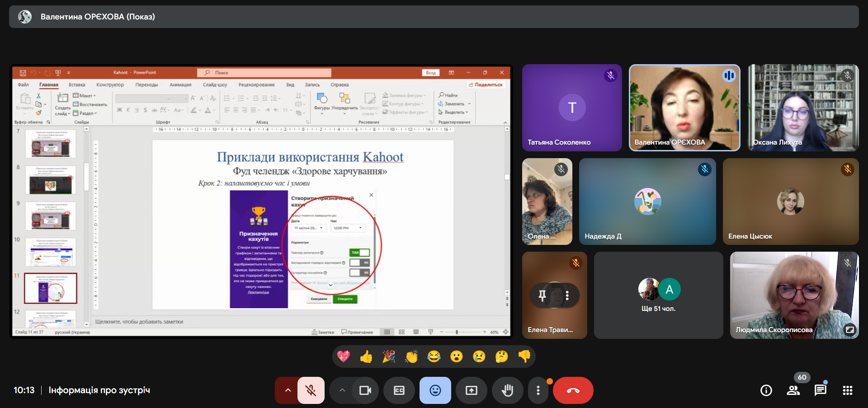Select Валентина ОРЄХОВА video tile
Screen dimensions: 868x408
click(684, 108)
